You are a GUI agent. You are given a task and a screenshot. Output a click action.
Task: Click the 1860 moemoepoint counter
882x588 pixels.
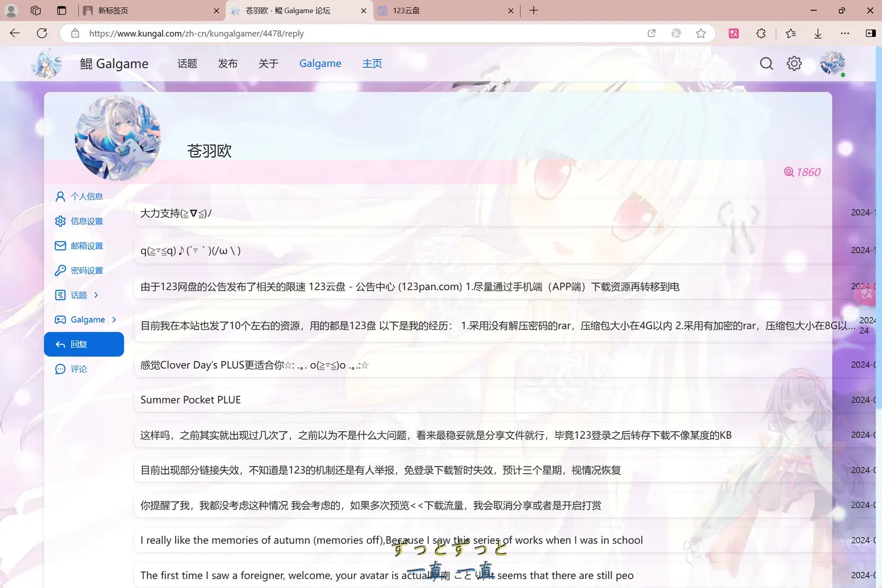[802, 172]
